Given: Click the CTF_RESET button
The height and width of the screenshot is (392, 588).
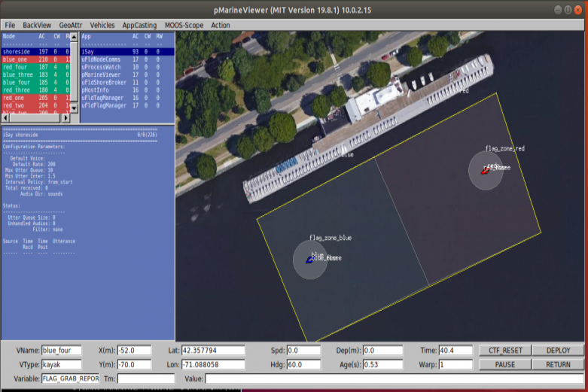Looking at the screenshot, I should (505, 351).
